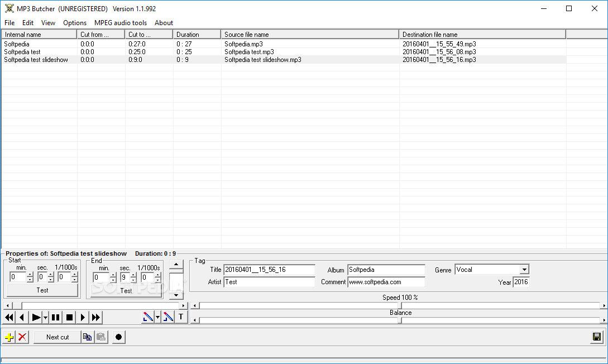Click the up arrow of the vertical scroller beside End
Screen dimensions: 608x364
pyautogui.click(x=176, y=265)
